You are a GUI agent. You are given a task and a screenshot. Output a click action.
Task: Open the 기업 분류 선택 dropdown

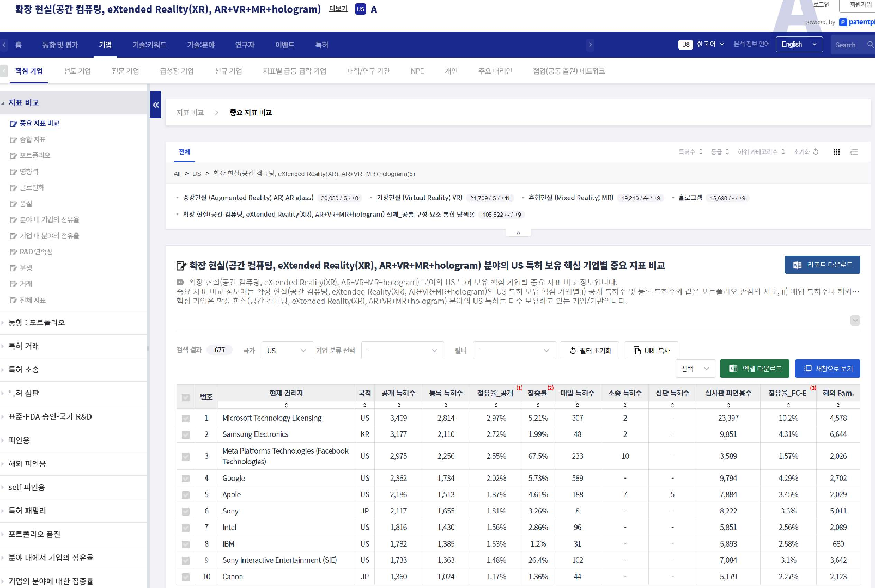coord(402,351)
